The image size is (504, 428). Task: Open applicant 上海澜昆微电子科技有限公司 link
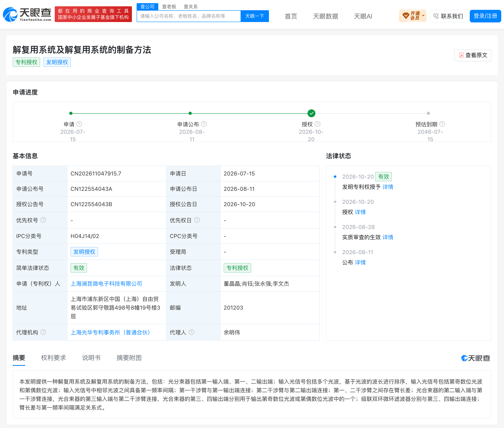point(106,284)
